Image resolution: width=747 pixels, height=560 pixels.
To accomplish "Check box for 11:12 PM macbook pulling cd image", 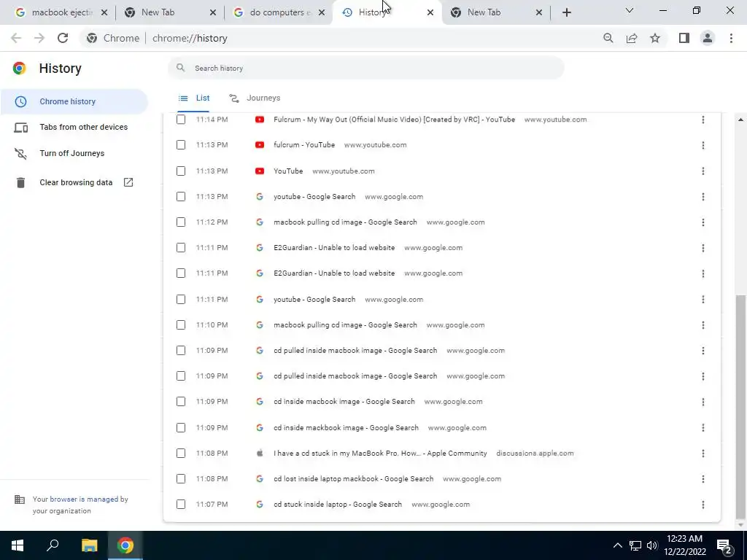I will tap(181, 222).
